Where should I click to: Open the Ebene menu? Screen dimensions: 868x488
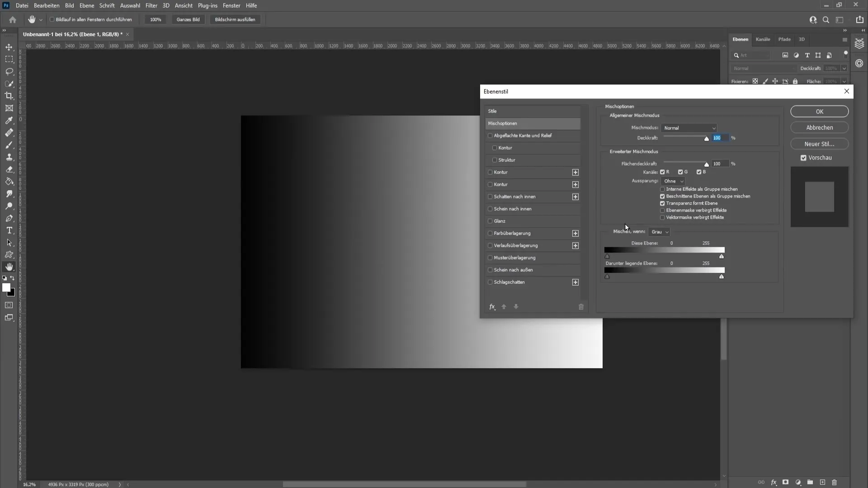(86, 5)
